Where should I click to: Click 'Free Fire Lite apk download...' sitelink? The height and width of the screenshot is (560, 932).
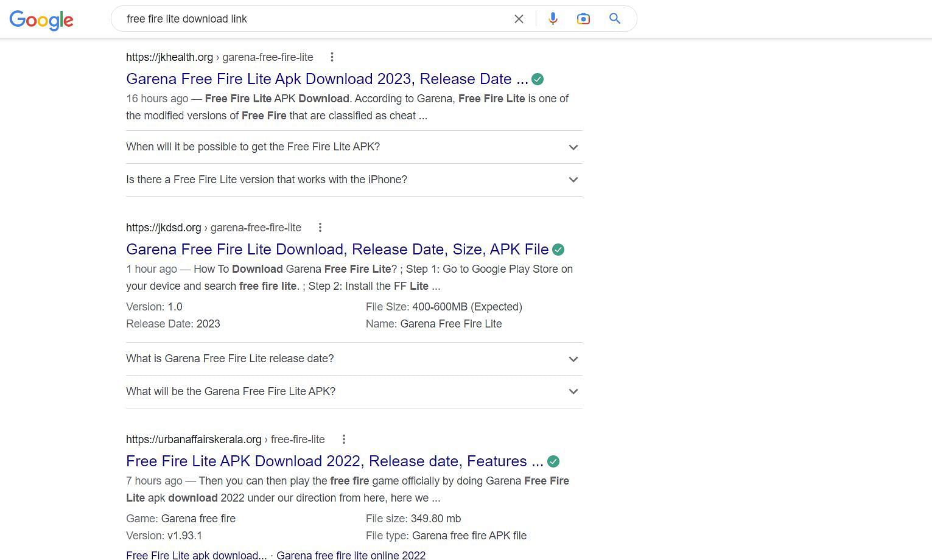point(196,555)
